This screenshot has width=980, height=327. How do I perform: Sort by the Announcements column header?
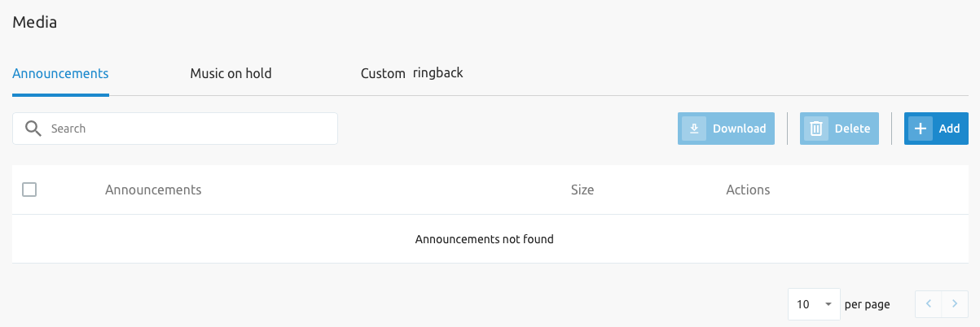(153, 190)
